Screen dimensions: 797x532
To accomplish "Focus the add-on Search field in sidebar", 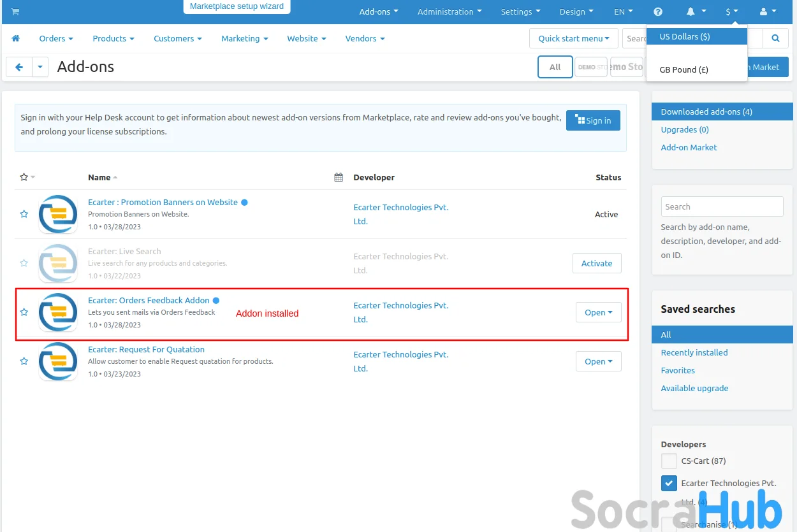I will 722,206.
